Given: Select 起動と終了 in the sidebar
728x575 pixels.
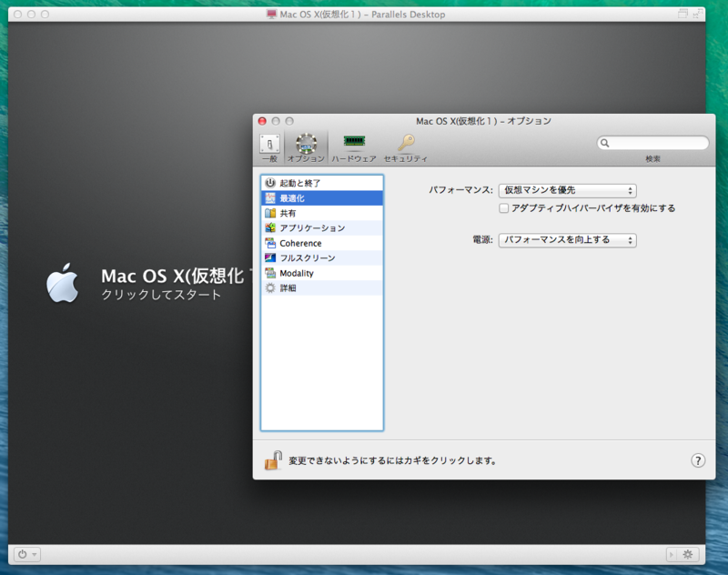Looking at the screenshot, I should tap(322, 183).
